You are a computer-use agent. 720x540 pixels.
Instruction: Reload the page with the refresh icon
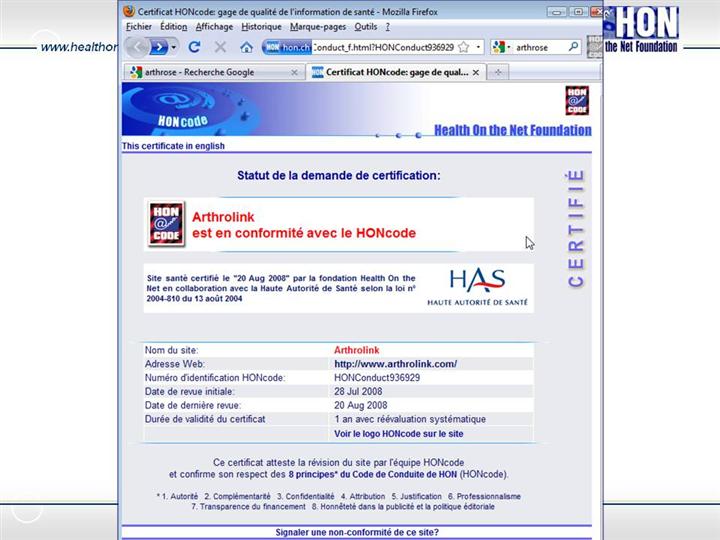pyautogui.click(x=194, y=47)
